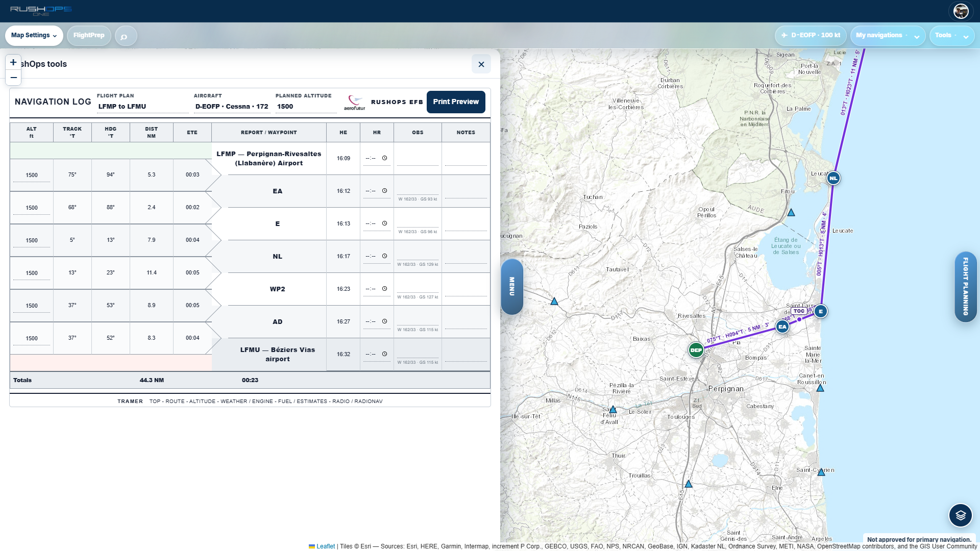This screenshot has width=980, height=551.
Task: Edit altitude 1500 for the NL leg
Action: [32, 241]
